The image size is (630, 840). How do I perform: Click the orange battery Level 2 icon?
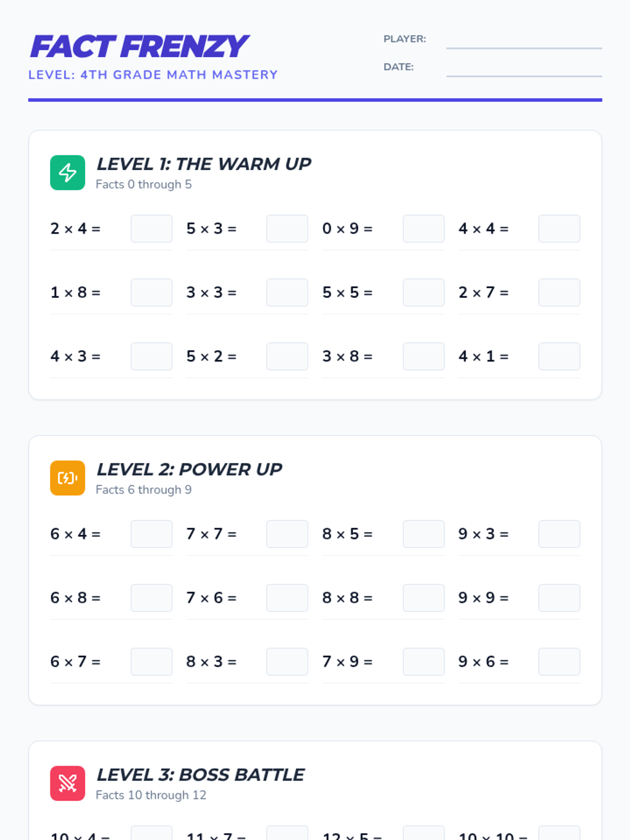[67, 478]
